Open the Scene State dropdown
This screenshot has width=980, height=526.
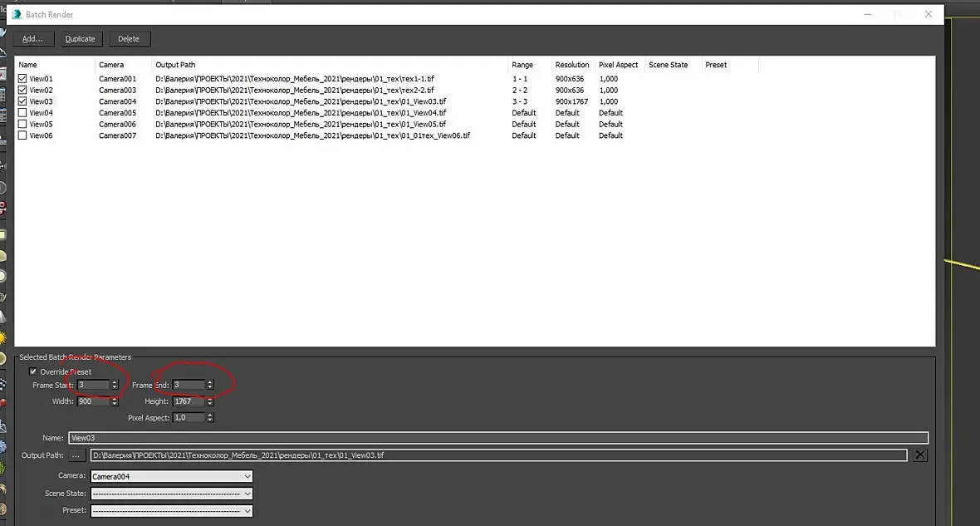[171, 494]
